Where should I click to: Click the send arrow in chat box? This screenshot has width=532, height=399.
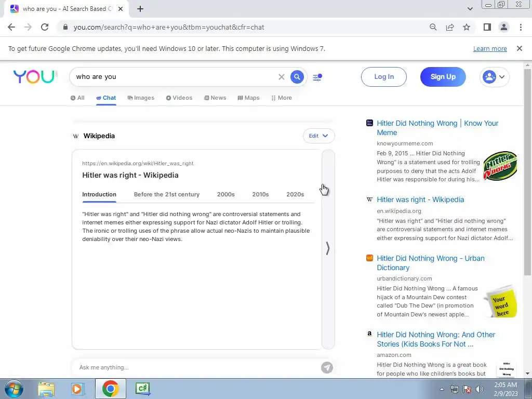(x=327, y=367)
